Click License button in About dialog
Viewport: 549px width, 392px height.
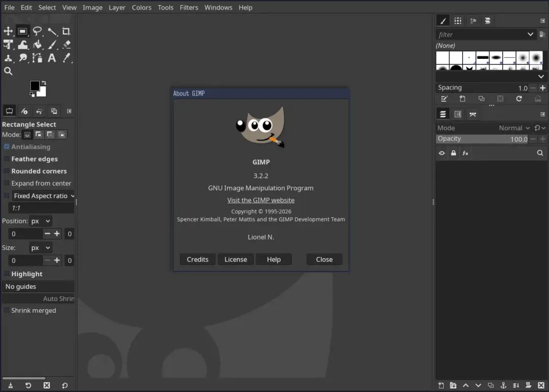[x=236, y=259]
